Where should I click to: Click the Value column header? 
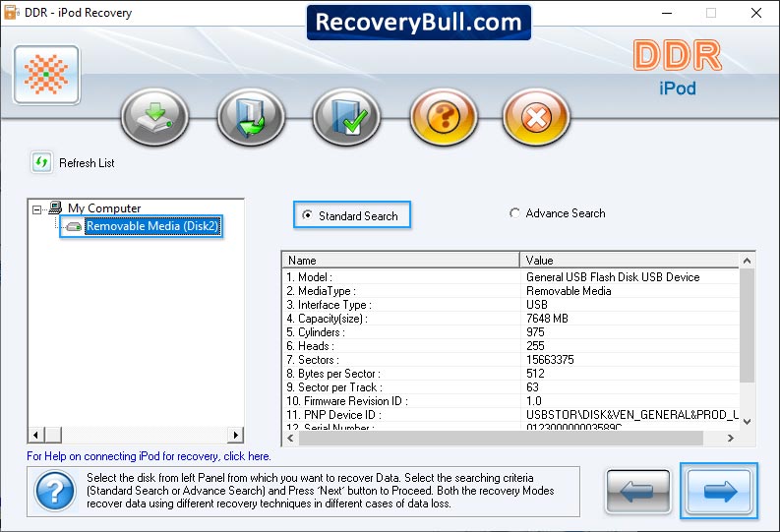[629, 261]
